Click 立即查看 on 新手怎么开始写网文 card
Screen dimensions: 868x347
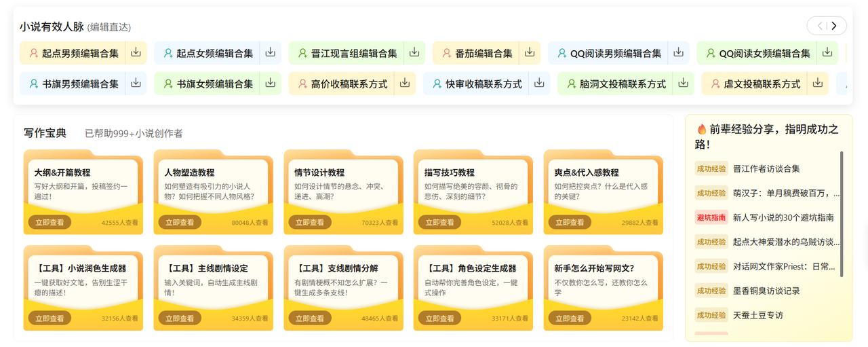(x=570, y=318)
